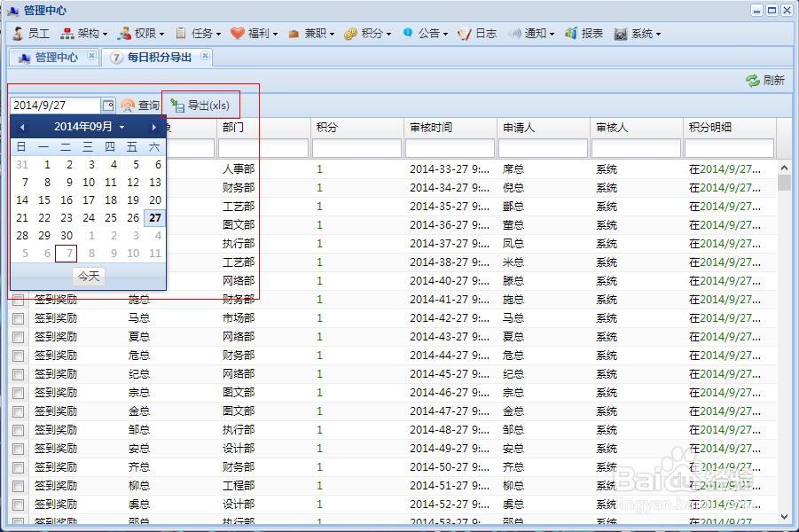Select day 15 in calendar
Image resolution: width=799 pixels, height=532 pixels.
click(44, 200)
